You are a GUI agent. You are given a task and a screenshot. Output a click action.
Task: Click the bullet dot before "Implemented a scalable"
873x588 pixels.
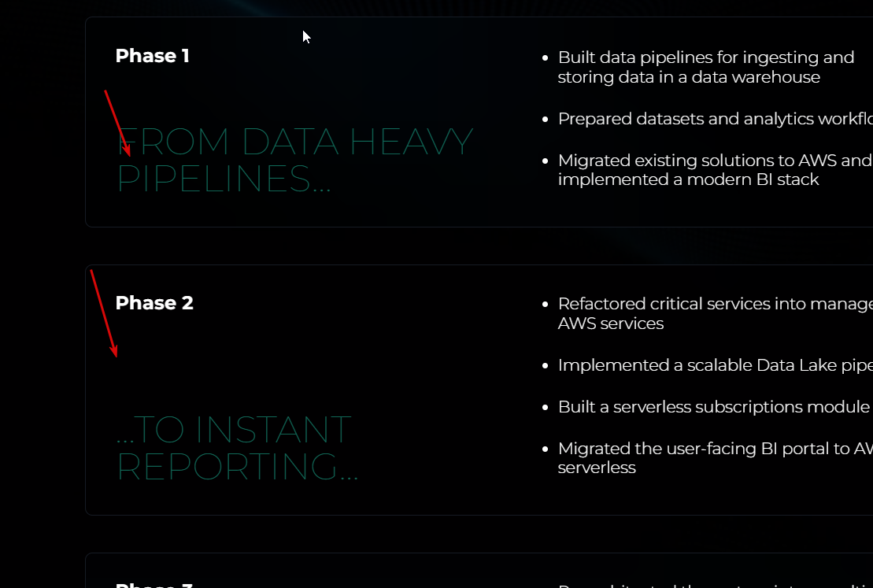click(x=546, y=365)
